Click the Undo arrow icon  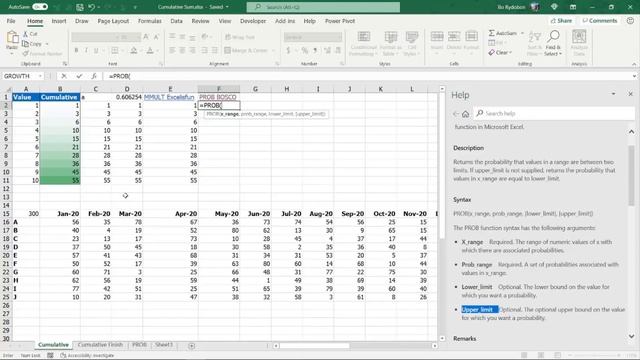pyautogui.click(x=91, y=7)
